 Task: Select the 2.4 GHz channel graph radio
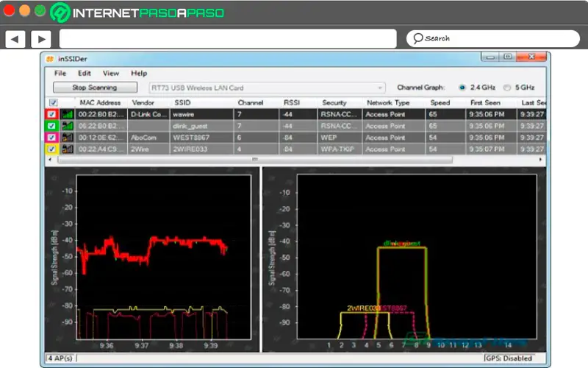tap(462, 88)
